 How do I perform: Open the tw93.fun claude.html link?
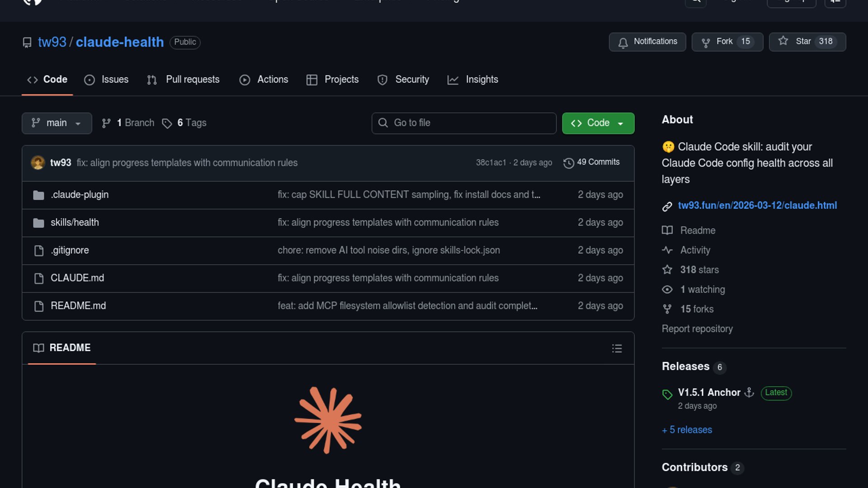pos(757,206)
